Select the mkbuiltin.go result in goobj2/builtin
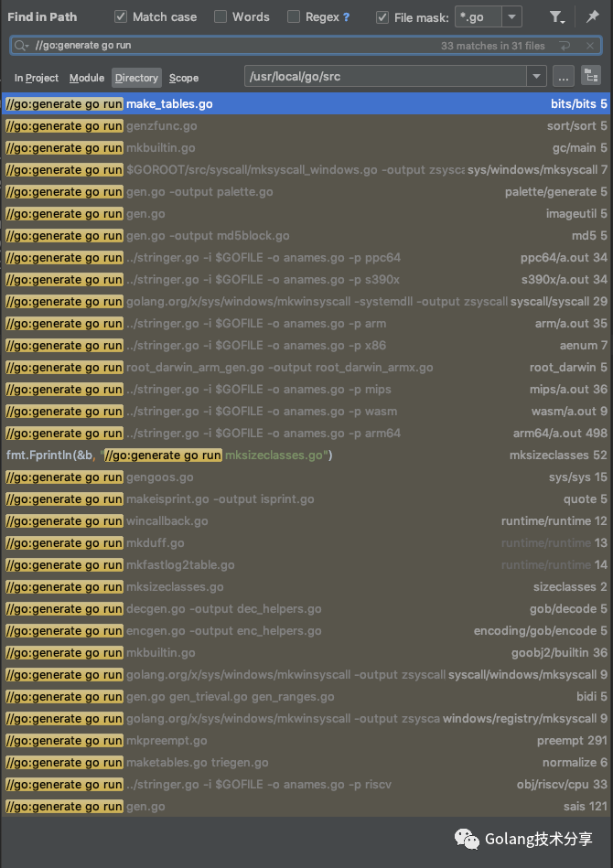The height and width of the screenshot is (868, 613). click(306, 653)
